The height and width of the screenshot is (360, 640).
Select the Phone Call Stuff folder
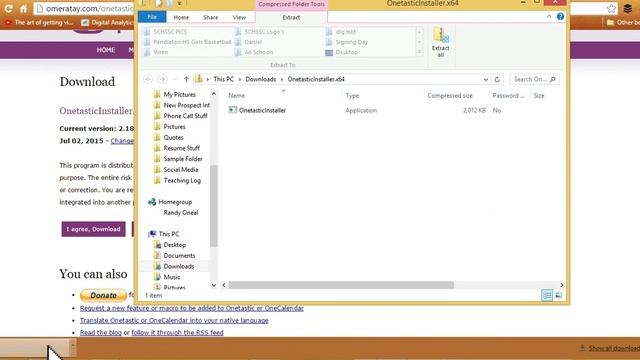point(185,116)
